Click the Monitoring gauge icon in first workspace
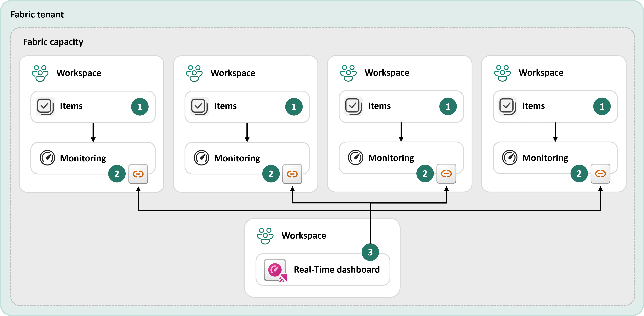Image resolution: width=644 pixels, height=316 pixels. point(47,158)
